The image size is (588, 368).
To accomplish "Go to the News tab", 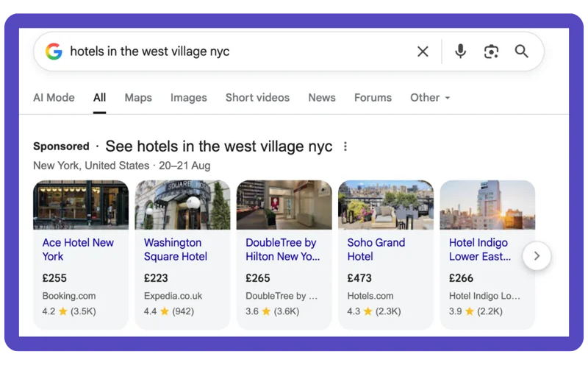I will pyautogui.click(x=322, y=97).
